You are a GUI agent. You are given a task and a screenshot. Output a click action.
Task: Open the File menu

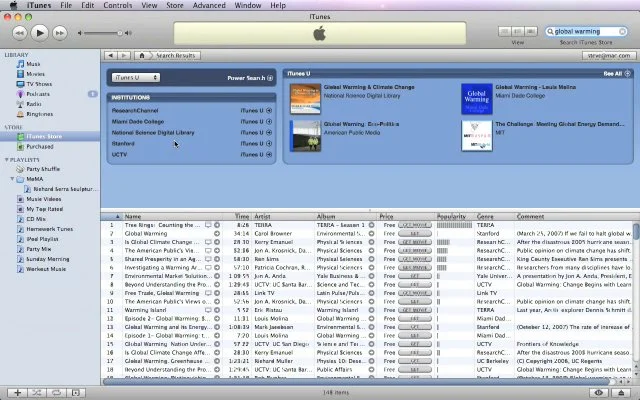[x=66, y=5]
